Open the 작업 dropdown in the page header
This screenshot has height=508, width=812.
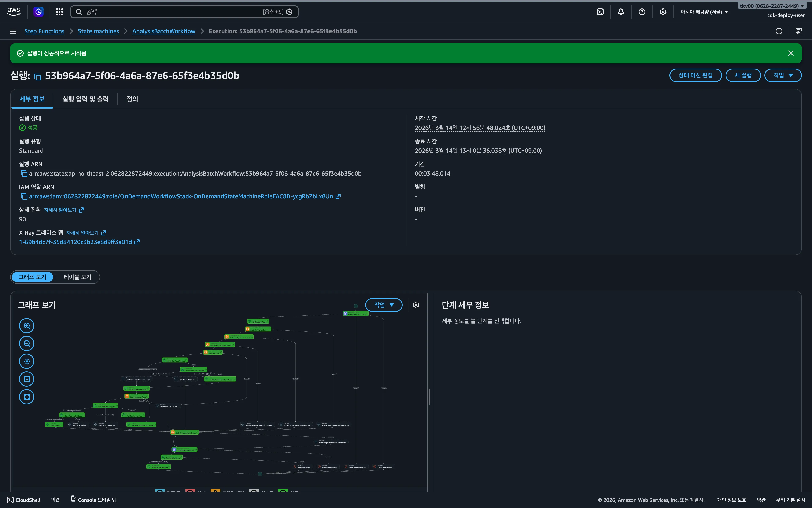pos(783,75)
